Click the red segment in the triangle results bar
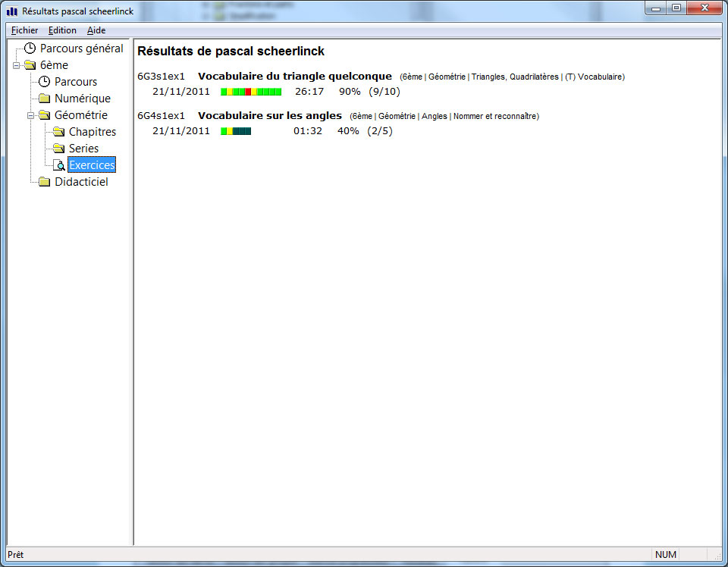Image resolution: width=728 pixels, height=567 pixels. pyautogui.click(x=248, y=92)
